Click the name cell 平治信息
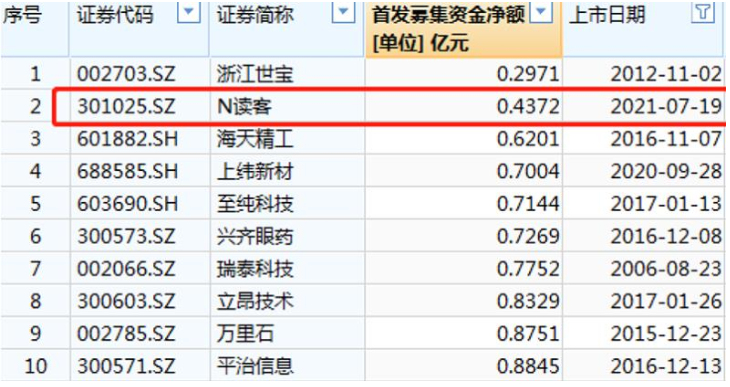This screenshot has width=730, height=387. click(255, 366)
